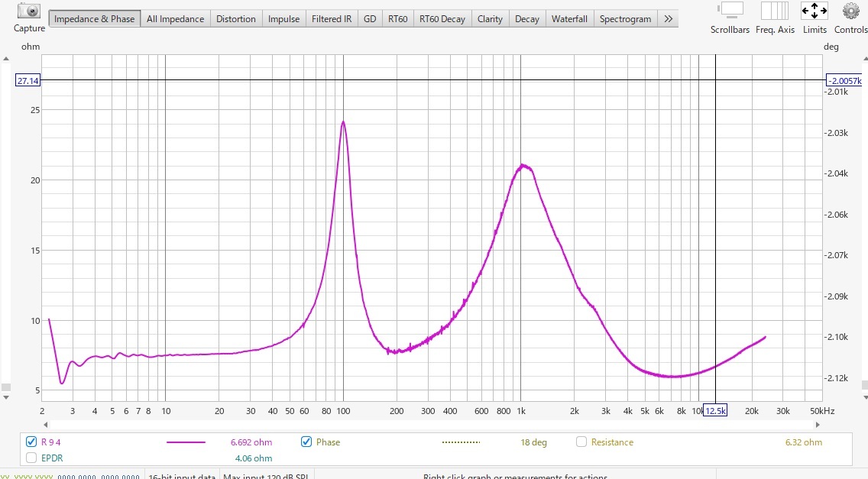Open the graph Limits icon
The width and height of the screenshot is (868, 479).
(815, 11)
